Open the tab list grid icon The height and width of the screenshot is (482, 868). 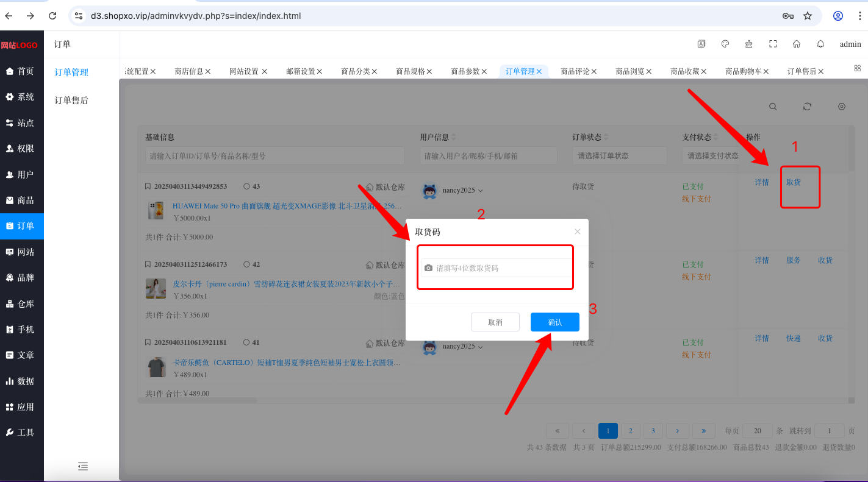point(857,68)
